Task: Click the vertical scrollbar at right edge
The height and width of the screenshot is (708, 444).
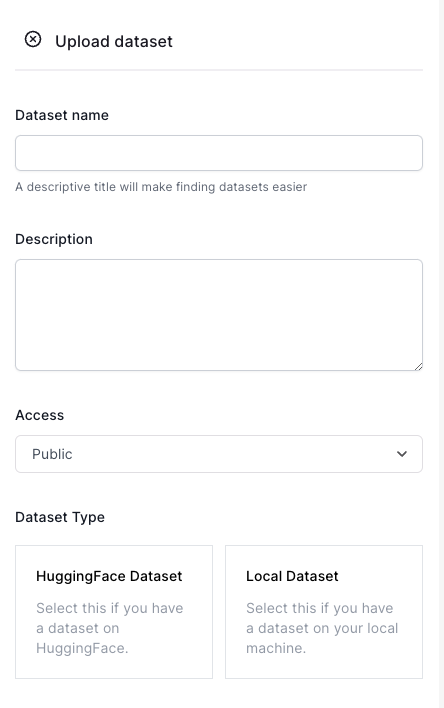Action: (441, 354)
